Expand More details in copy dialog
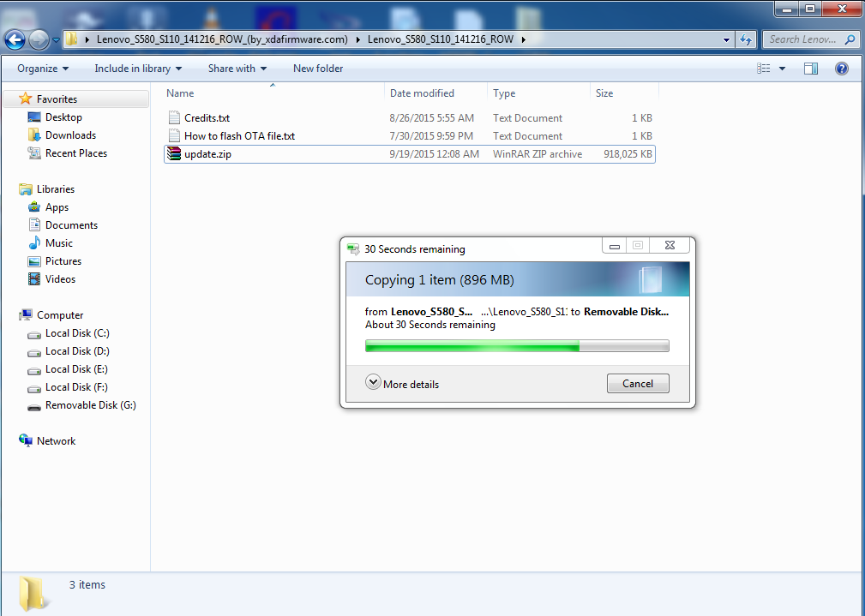Image resolution: width=865 pixels, height=616 pixels. click(403, 384)
